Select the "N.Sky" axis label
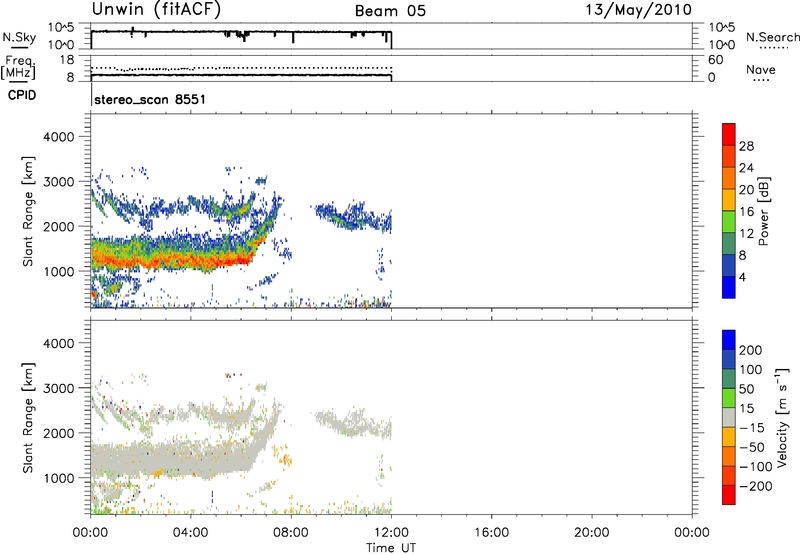Viewport: 800px width, 554px height. point(19,38)
